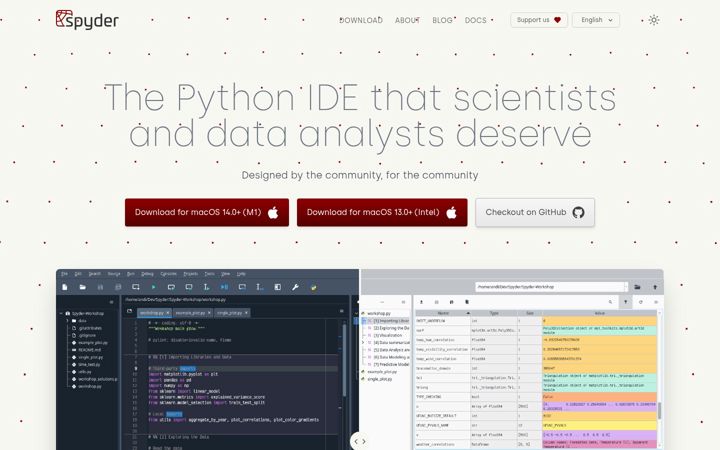
Task: Collapse the Spyder-Workshop project tree root
Action: 61,314
